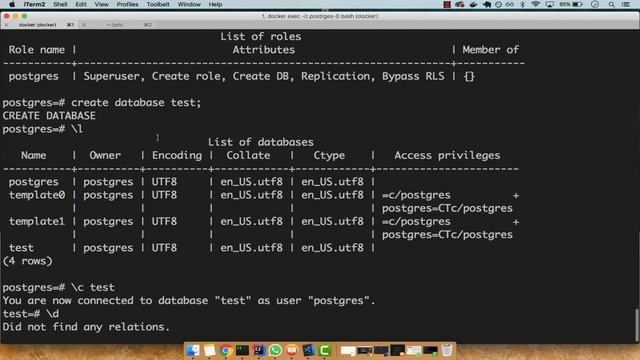
Task: Click the 'Access privileges' column header
Action: pyautogui.click(x=447, y=156)
